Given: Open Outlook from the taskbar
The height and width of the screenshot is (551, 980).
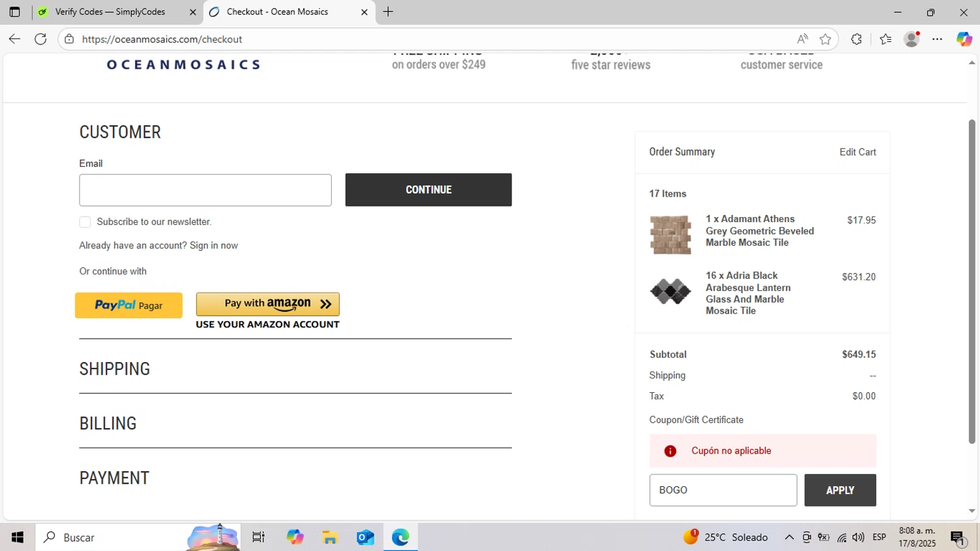Looking at the screenshot, I should tap(365, 537).
